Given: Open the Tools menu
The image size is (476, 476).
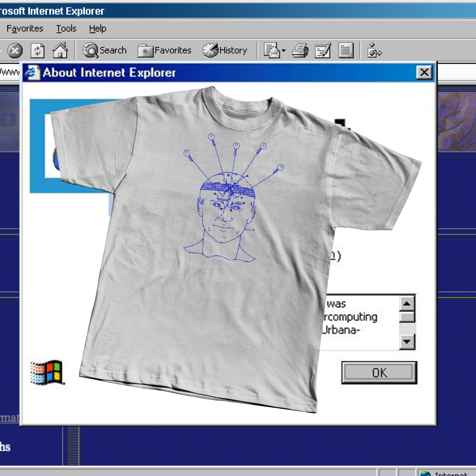Looking at the screenshot, I should [x=66, y=29].
